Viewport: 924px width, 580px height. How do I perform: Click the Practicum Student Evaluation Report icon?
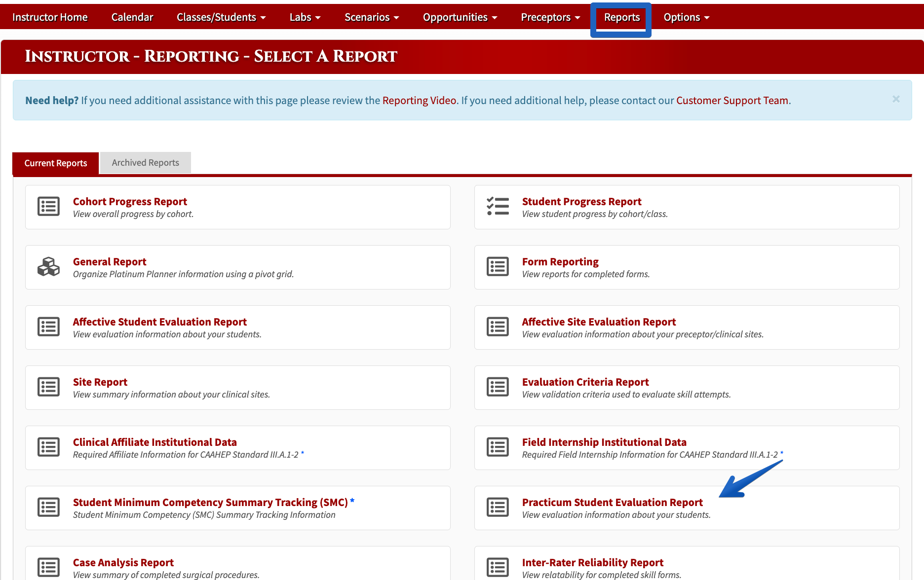pos(498,507)
